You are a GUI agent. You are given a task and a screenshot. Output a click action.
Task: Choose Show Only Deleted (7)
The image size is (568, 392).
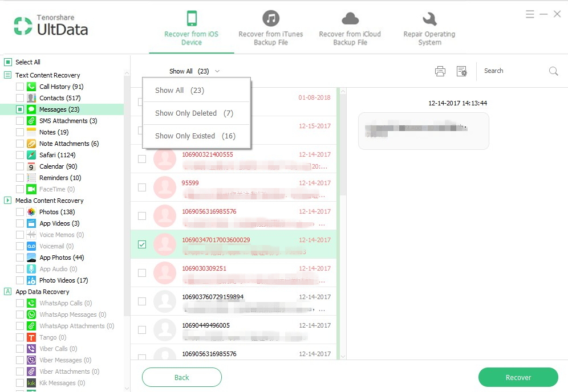pos(197,113)
